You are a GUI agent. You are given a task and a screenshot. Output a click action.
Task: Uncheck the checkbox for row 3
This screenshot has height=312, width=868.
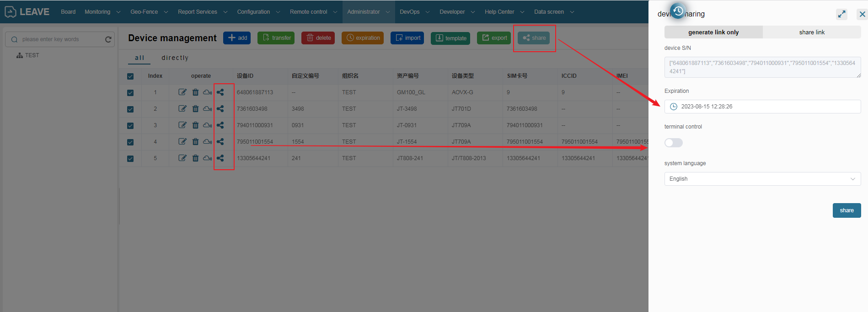130,125
